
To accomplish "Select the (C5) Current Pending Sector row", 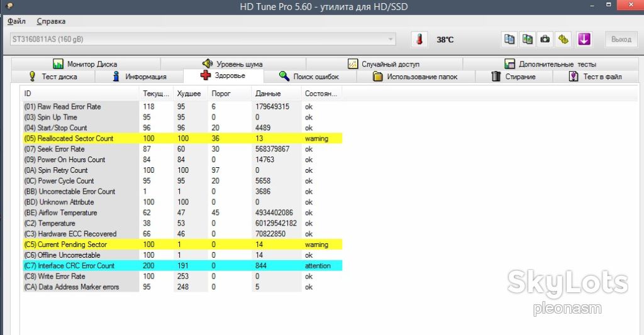I will point(182,244).
